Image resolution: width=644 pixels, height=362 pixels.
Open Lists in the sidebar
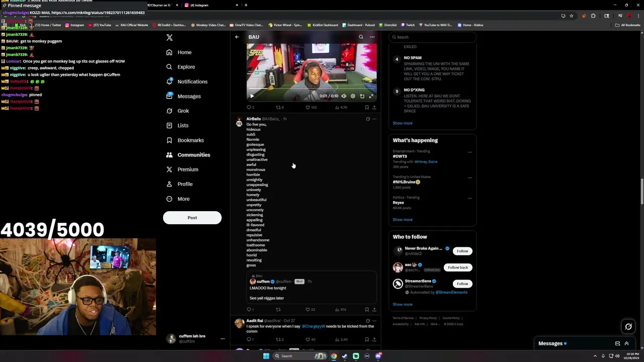click(177, 126)
